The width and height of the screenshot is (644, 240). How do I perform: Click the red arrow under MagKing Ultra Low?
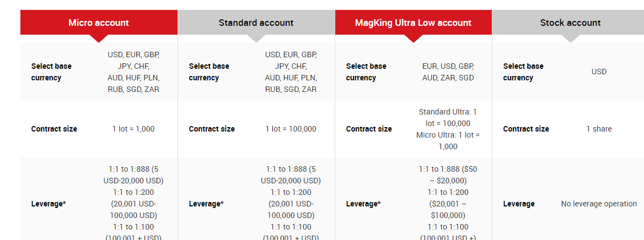tap(413, 39)
